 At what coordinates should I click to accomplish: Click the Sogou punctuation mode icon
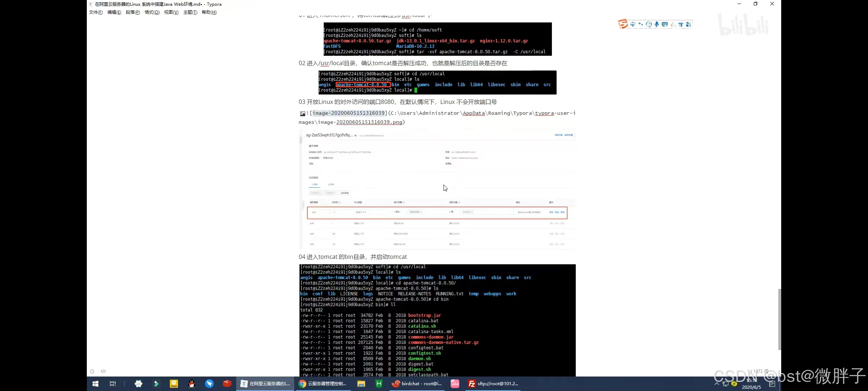tap(641, 24)
